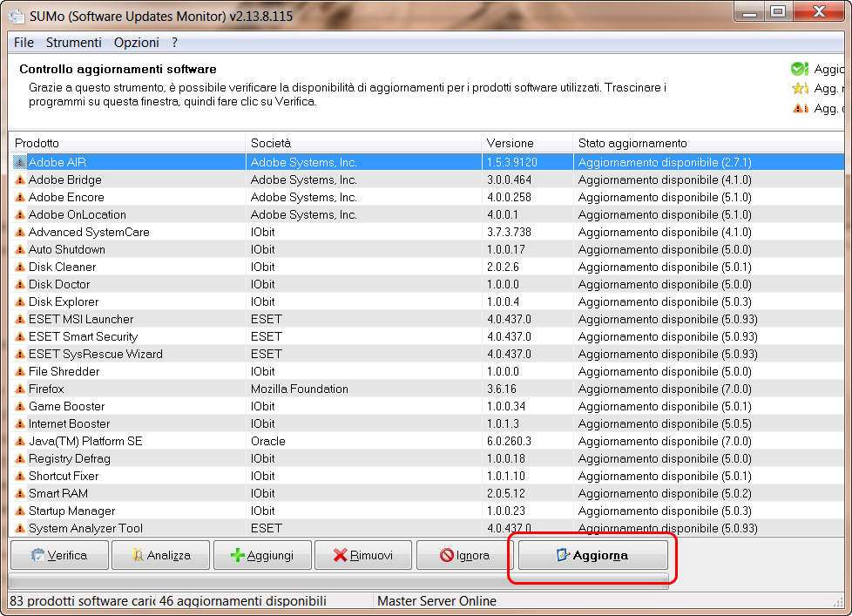
Task: Open the File menu
Action: click(x=24, y=43)
